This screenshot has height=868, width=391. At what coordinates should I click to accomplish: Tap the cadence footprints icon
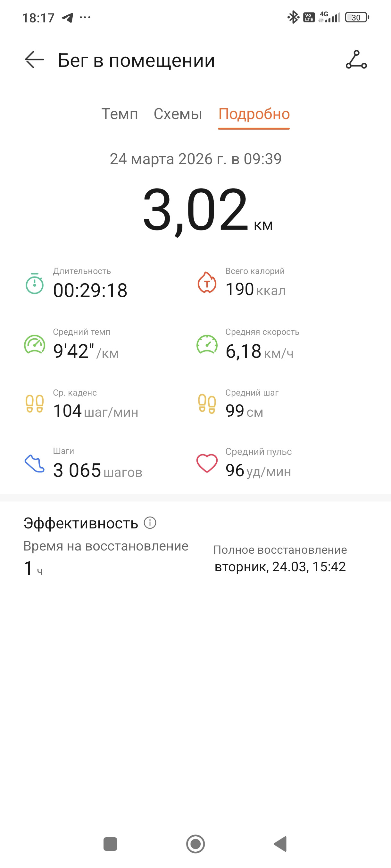[x=34, y=404]
